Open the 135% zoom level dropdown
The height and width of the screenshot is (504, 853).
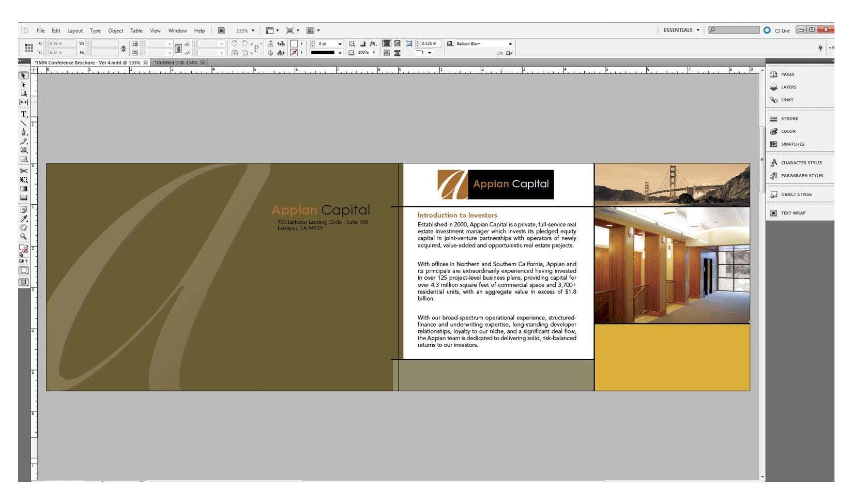click(x=253, y=30)
